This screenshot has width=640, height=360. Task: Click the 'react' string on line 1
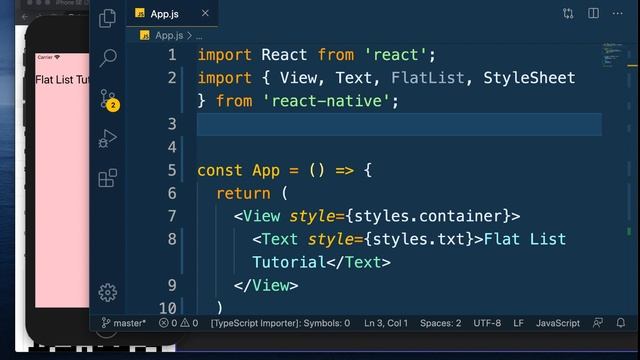coord(395,55)
